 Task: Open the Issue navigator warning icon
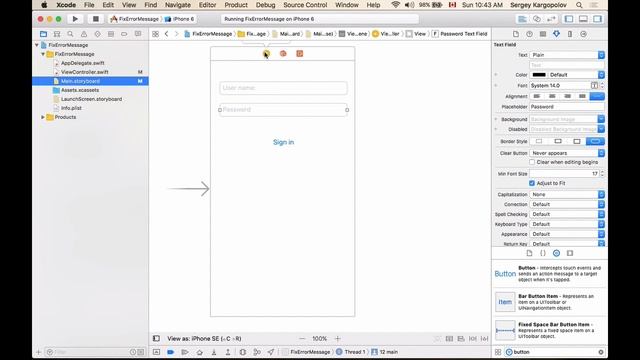(84, 34)
